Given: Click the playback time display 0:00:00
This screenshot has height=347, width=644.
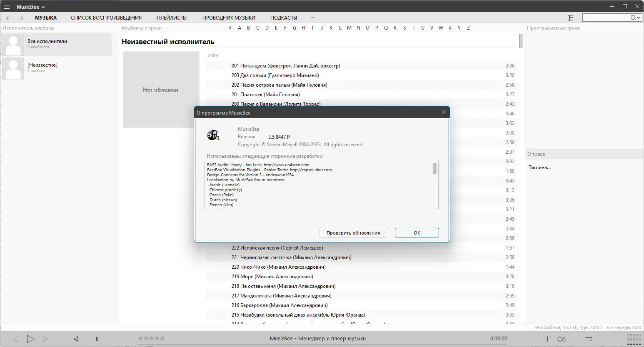Looking at the screenshot, I should click(x=499, y=339).
